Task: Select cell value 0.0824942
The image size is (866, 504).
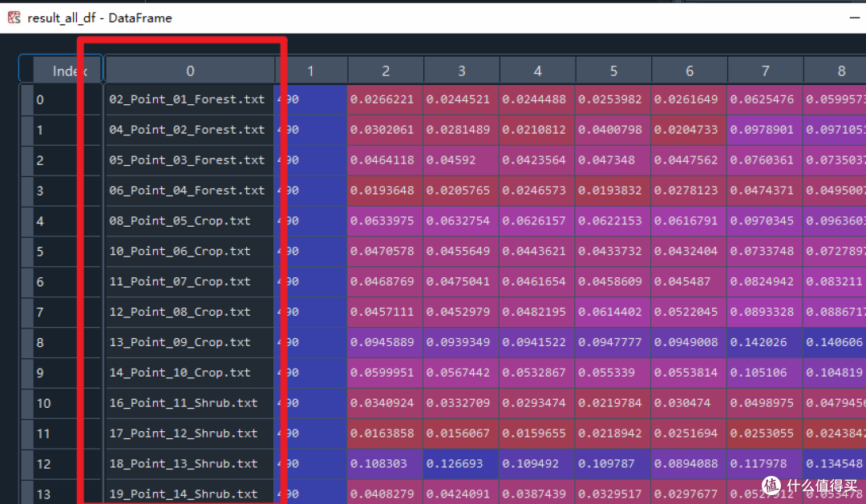Action: click(766, 282)
